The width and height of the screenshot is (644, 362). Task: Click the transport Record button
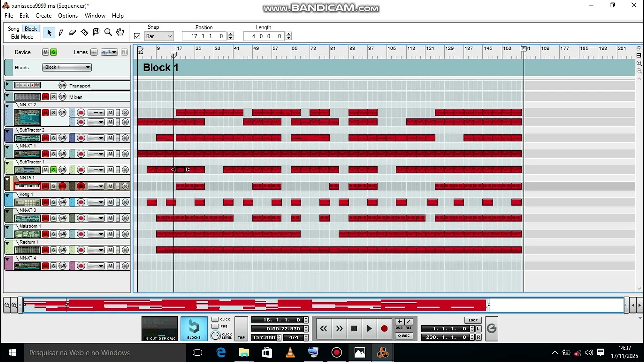tap(384, 329)
